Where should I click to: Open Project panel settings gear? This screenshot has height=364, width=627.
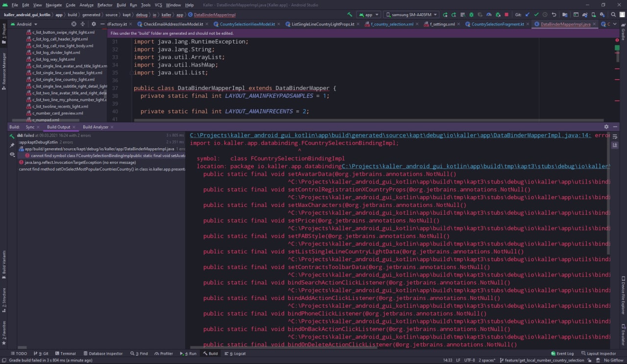pyautogui.click(x=94, y=24)
